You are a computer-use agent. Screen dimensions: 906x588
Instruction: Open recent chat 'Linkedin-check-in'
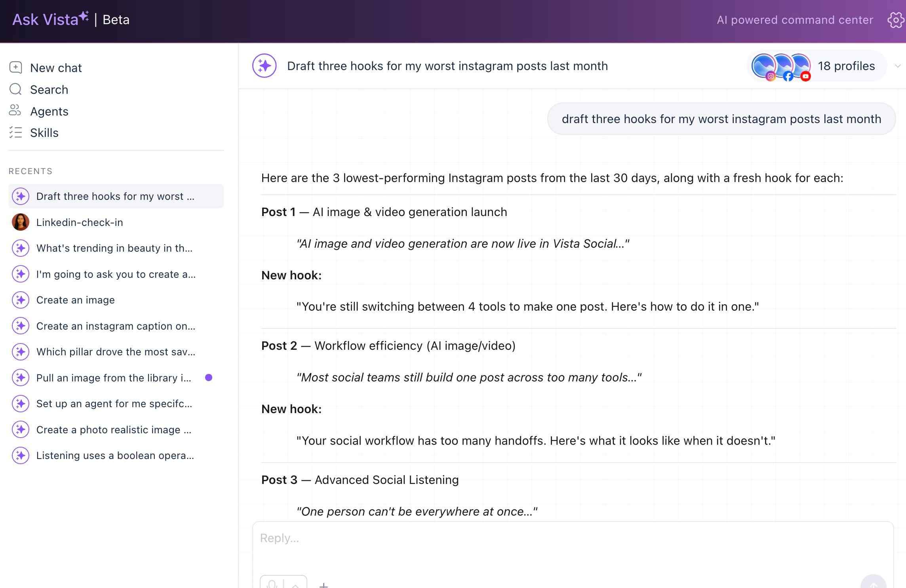116,222
